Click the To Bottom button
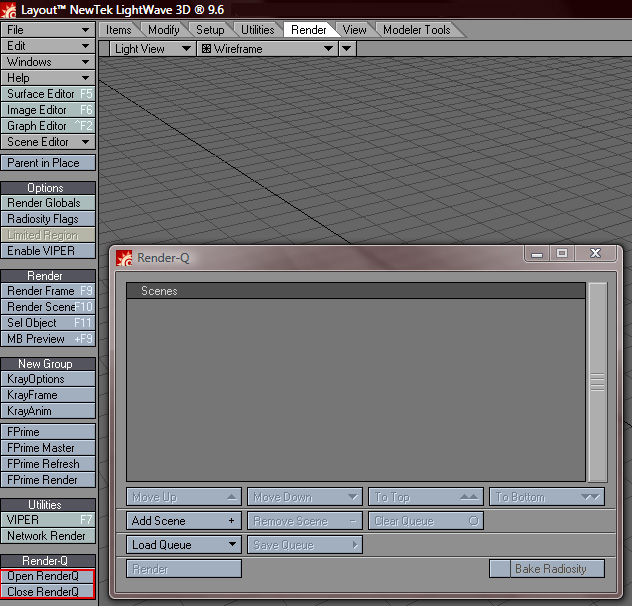632x606 pixels. 547,497
